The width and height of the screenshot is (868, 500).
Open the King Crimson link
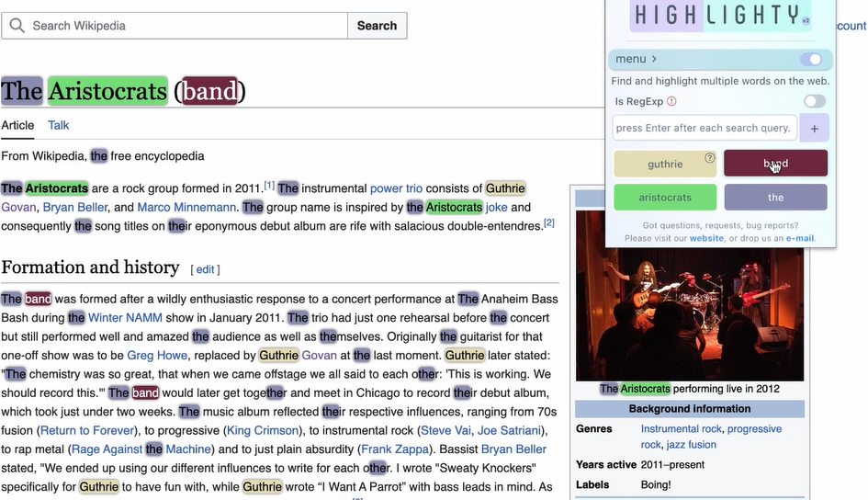[x=263, y=430]
